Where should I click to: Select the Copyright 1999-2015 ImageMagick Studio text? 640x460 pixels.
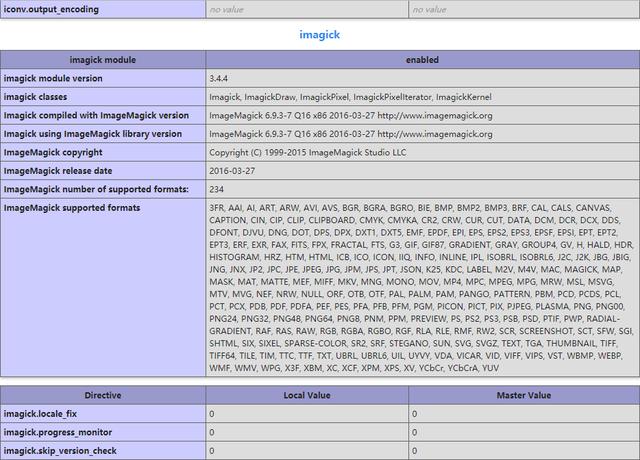[x=308, y=152]
